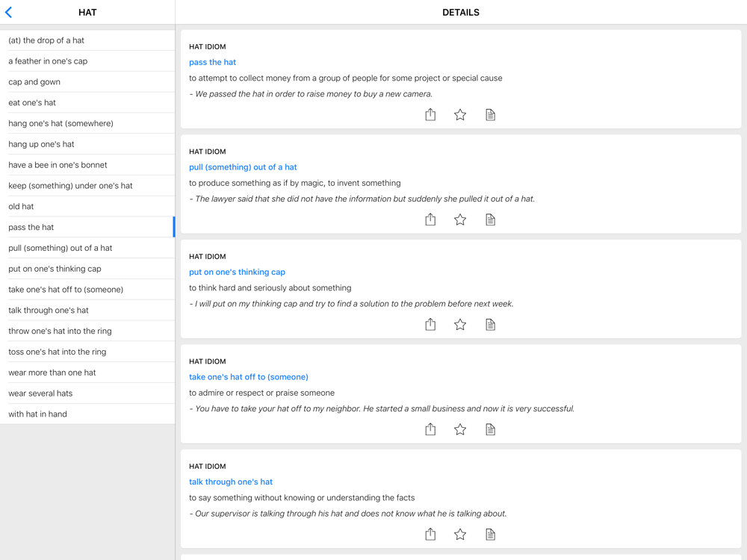Select 'talk through one's hat' in the sidebar
The image size is (747, 560).
pos(87,310)
